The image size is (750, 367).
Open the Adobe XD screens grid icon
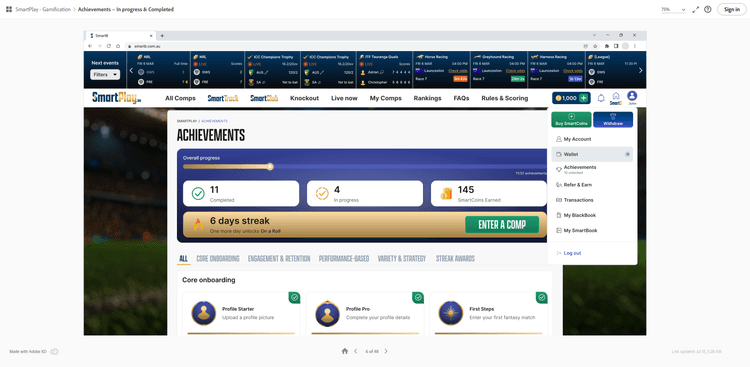9,10
